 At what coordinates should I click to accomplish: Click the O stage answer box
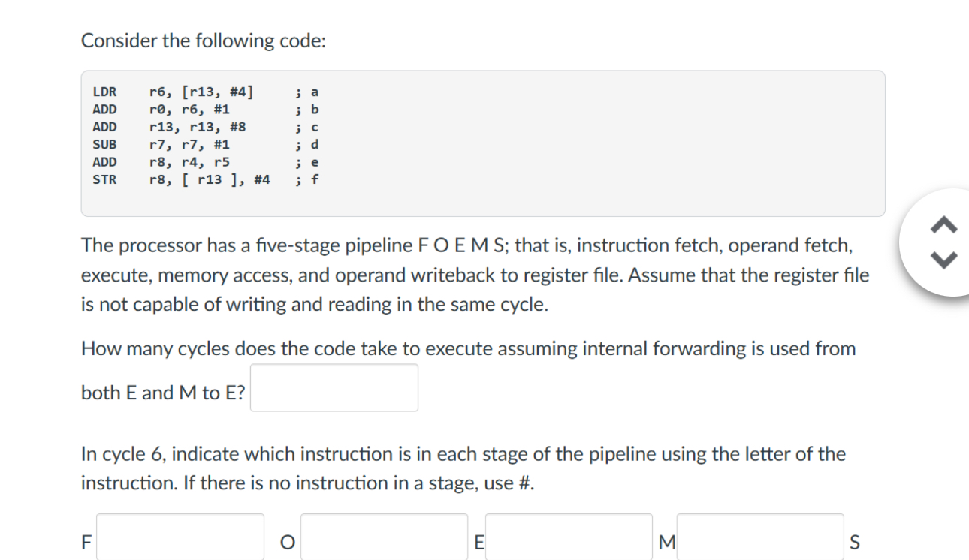384,537
